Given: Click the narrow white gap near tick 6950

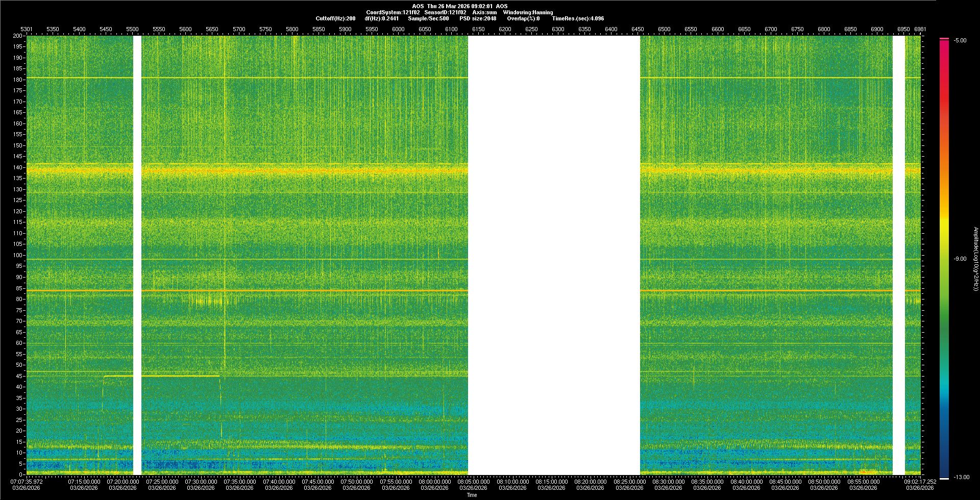Looking at the screenshot, I should coord(898,255).
